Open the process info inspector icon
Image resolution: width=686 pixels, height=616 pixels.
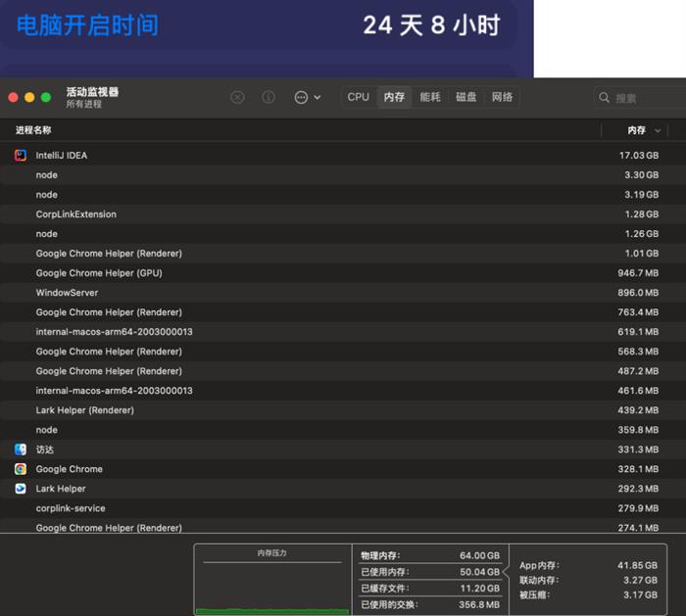[x=269, y=97]
